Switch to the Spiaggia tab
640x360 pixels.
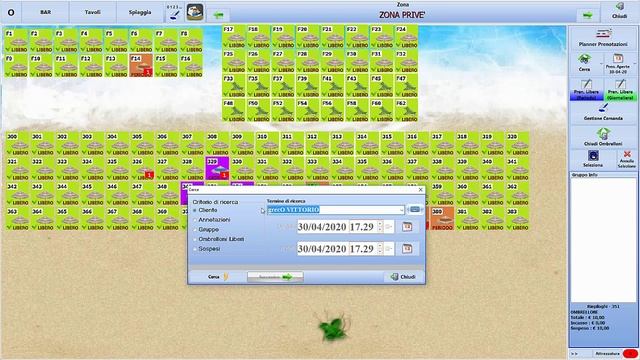point(140,12)
